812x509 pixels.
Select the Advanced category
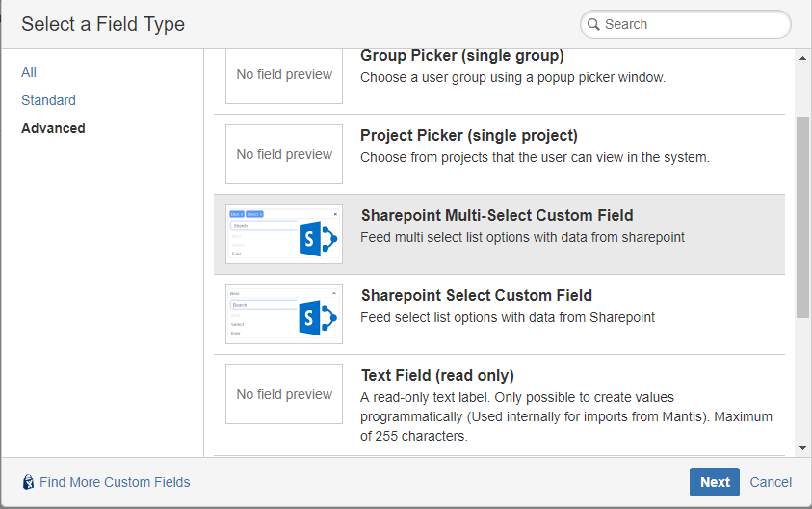[x=53, y=128]
